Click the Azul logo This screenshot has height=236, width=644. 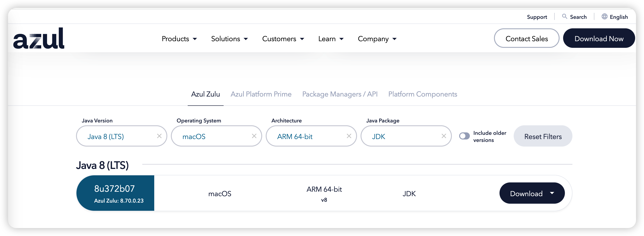pos(39,38)
